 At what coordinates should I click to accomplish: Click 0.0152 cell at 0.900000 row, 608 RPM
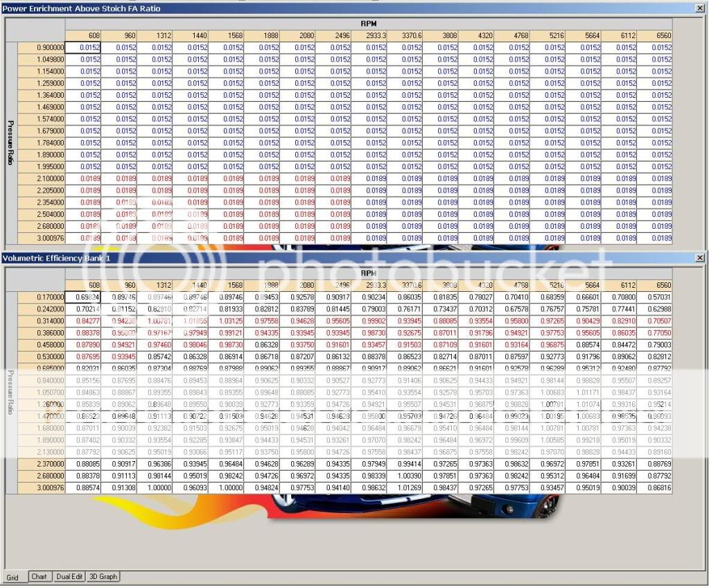pos(83,48)
